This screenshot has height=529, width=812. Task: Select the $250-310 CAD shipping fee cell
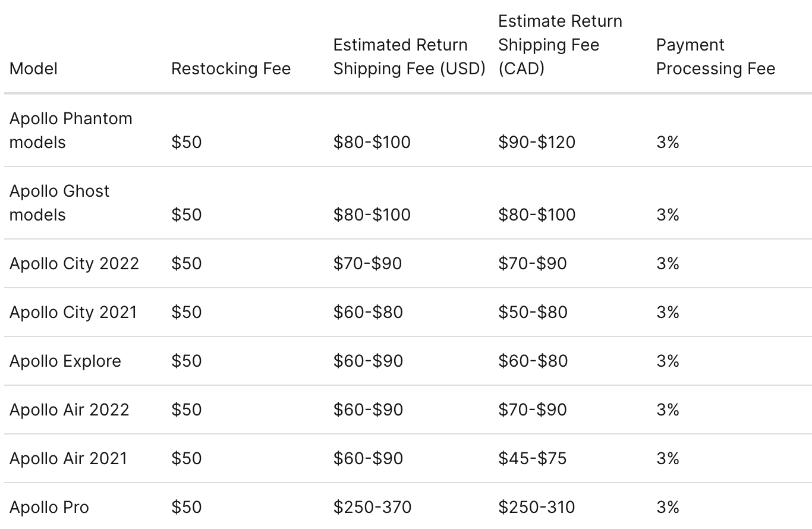536,507
